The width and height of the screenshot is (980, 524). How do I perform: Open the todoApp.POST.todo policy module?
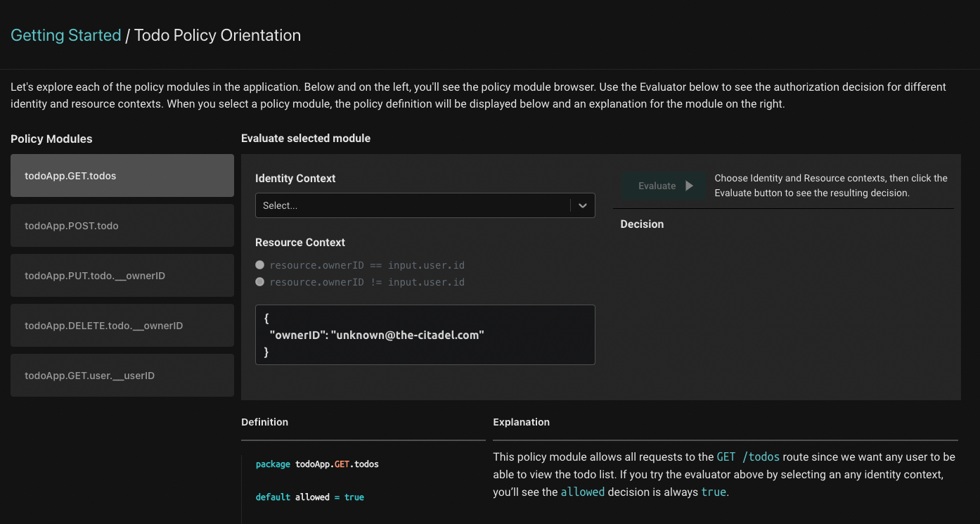pos(122,226)
